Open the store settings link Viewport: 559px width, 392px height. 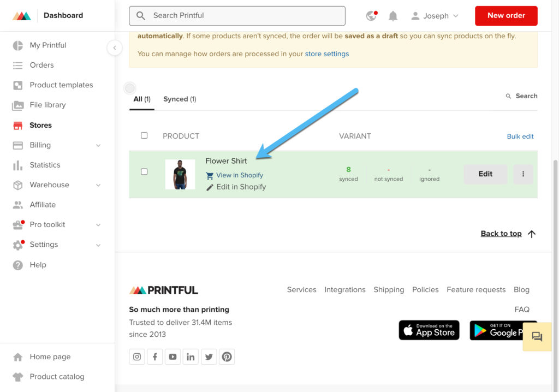pyautogui.click(x=327, y=54)
